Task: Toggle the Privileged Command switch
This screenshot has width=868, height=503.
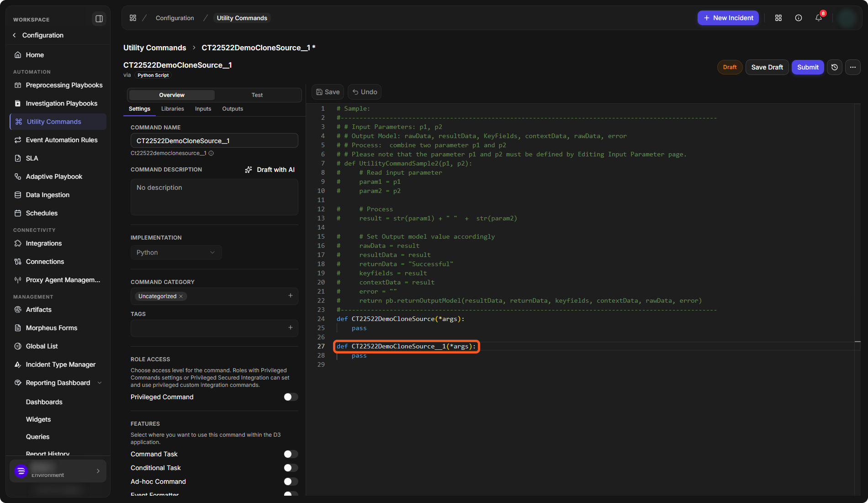Action: (x=291, y=397)
